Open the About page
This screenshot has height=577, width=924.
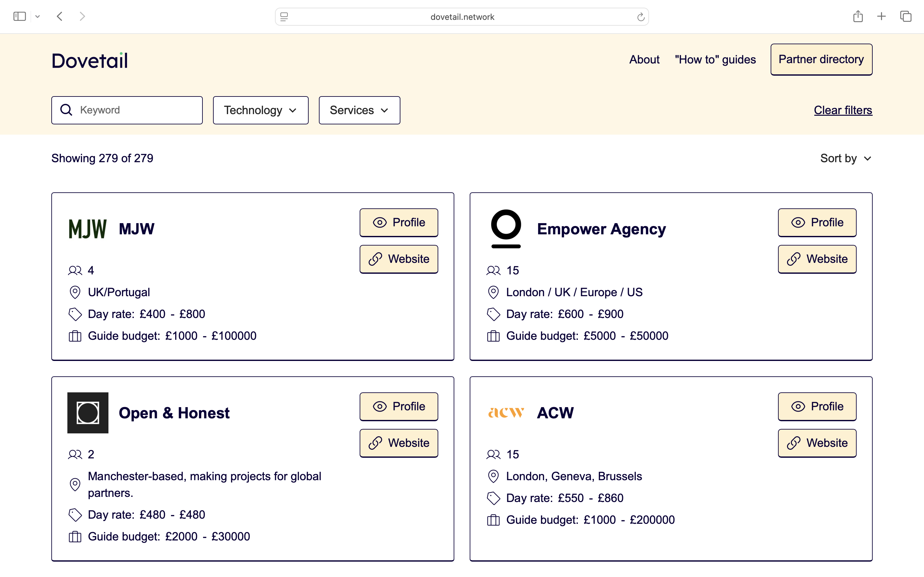[x=644, y=60]
